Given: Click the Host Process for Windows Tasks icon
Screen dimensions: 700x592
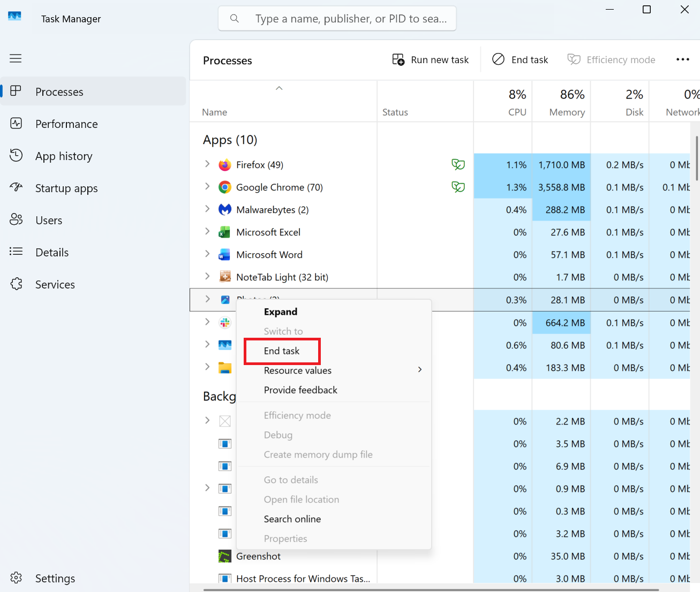Looking at the screenshot, I should tap(225, 579).
